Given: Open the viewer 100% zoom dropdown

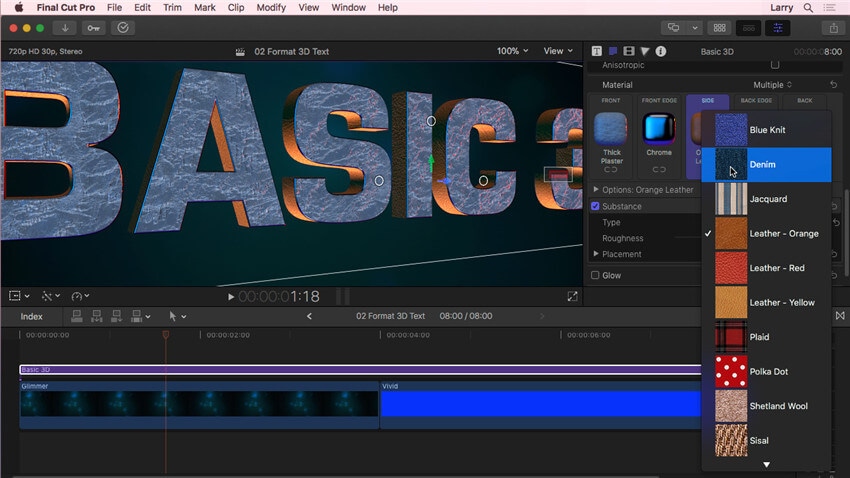Looking at the screenshot, I should coord(513,51).
